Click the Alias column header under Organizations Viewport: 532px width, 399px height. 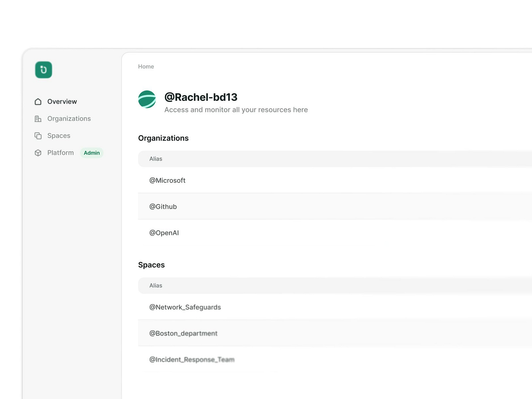156,159
